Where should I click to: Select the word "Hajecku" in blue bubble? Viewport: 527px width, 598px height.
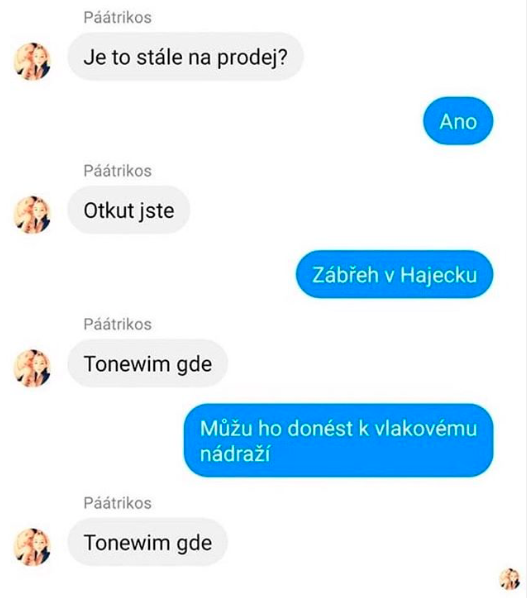(439, 275)
